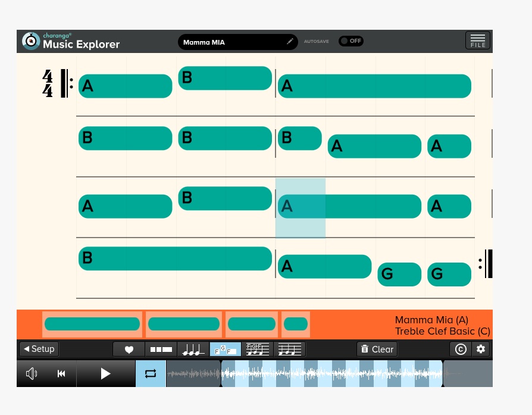
Task: Rewind to the start
Action: (61, 373)
